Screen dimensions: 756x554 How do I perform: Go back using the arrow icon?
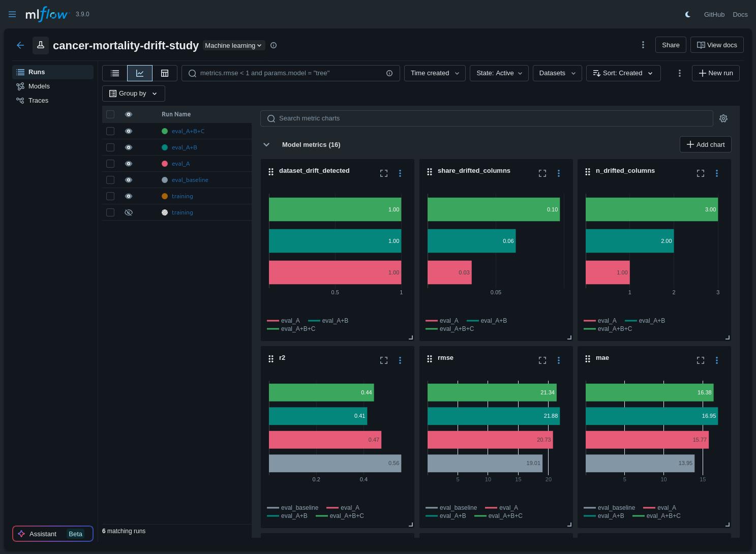20,45
